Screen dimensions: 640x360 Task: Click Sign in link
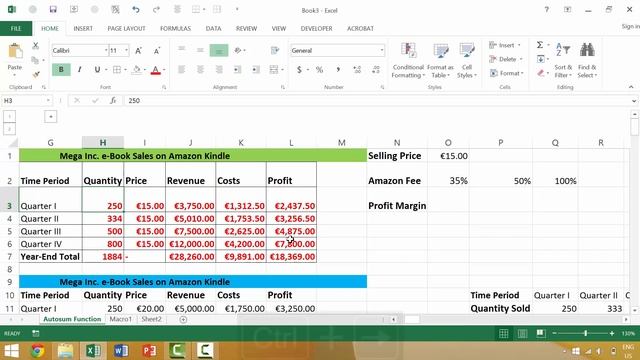631,26
